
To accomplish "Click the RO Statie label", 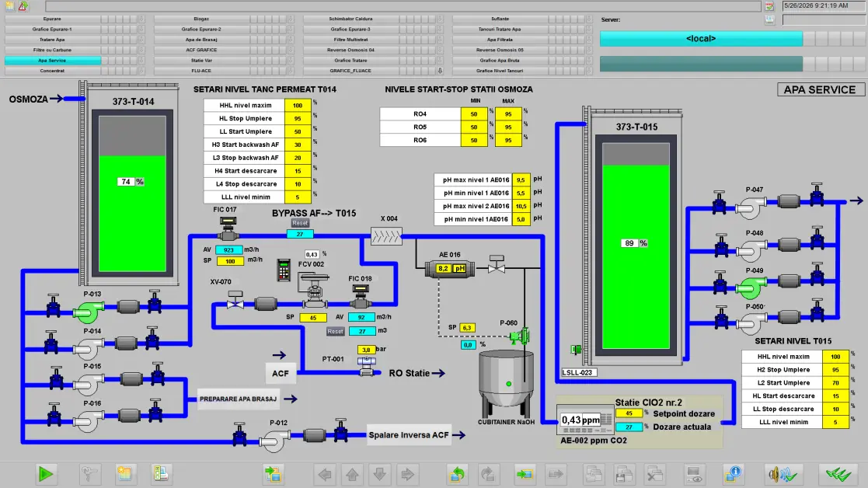I will coord(409,374).
